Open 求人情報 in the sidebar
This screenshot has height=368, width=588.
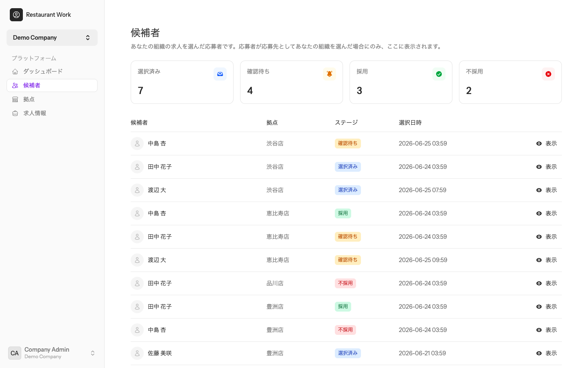[52, 113]
